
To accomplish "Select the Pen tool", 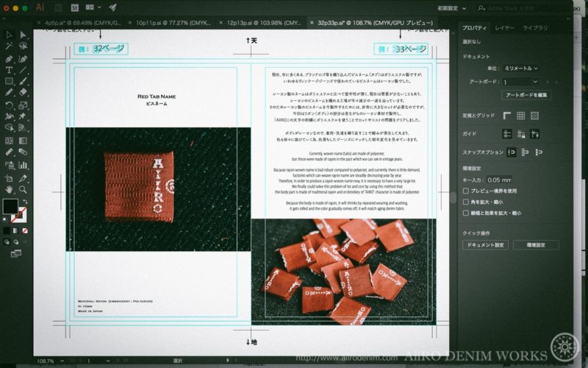I will tap(9, 59).
